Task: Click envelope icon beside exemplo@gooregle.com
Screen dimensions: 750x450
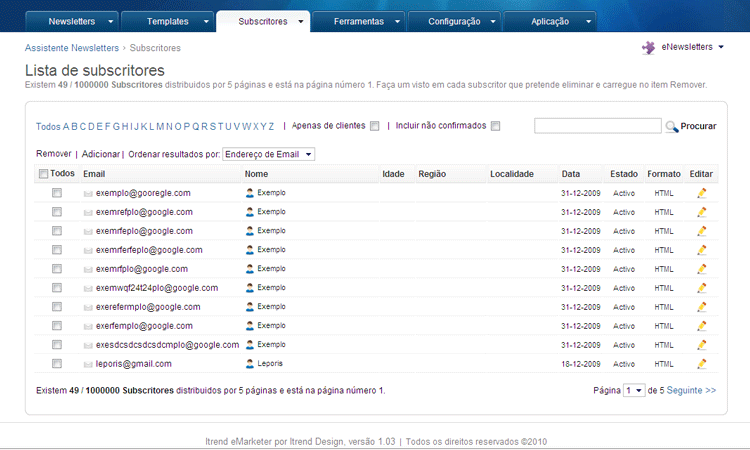Action: pos(88,194)
